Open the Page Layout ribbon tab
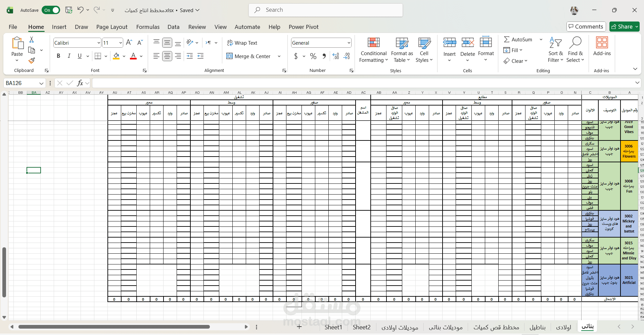Viewport: 644px width, 335px height. pyautogui.click(x=112, y=27)
